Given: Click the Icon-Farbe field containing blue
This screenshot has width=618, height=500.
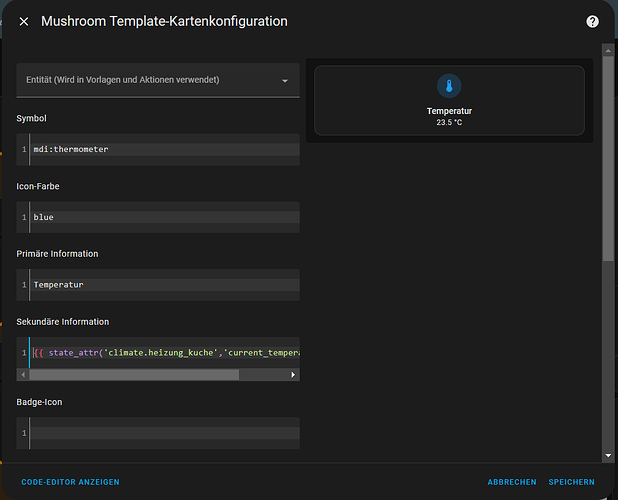Looking at the screenshot, I should (158, 217).
